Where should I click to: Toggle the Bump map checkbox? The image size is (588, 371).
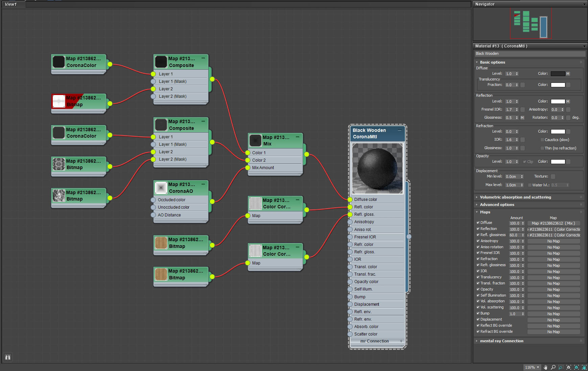pyautogui.click(x=478, y=313)
